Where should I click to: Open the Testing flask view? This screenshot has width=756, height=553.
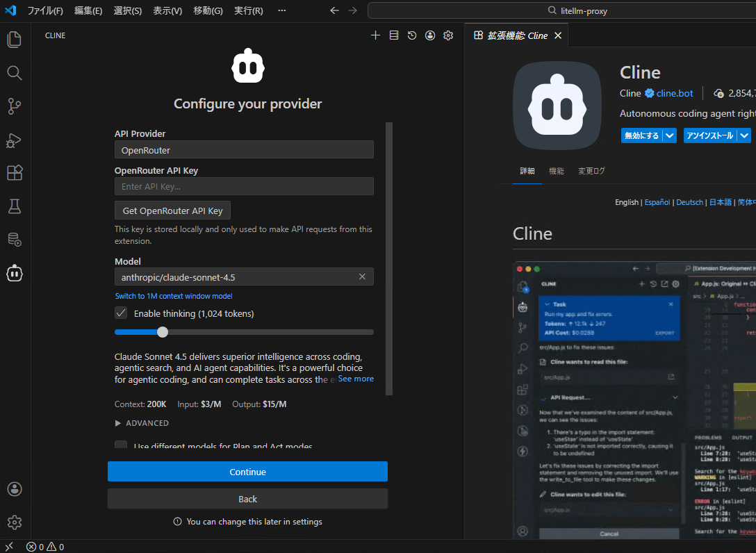15,206
